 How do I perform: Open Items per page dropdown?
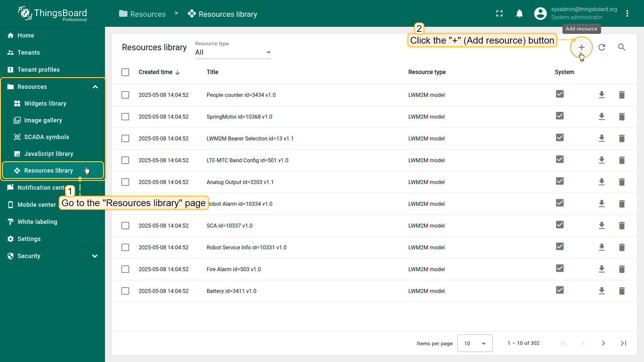tap(475, 343)
